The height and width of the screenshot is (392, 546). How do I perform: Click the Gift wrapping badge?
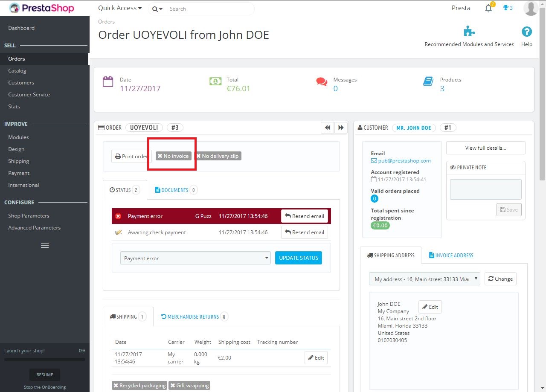(x=189, y=386)
